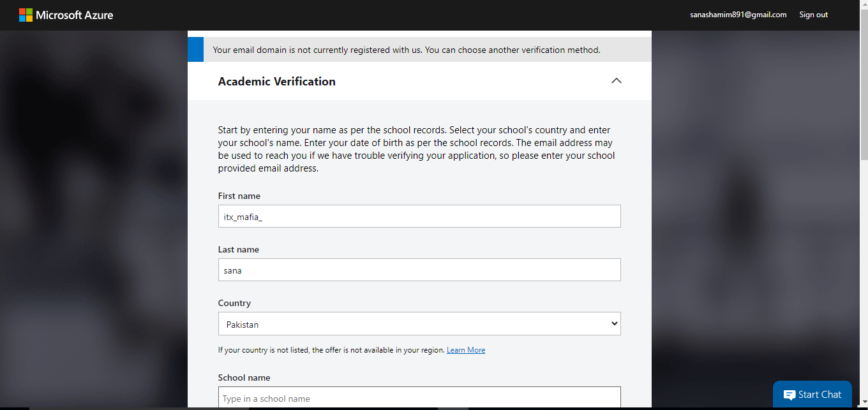
Task: Click the account email sanashamim891@gmail.com
Action: pyautogui.click(x=738, y=14)
